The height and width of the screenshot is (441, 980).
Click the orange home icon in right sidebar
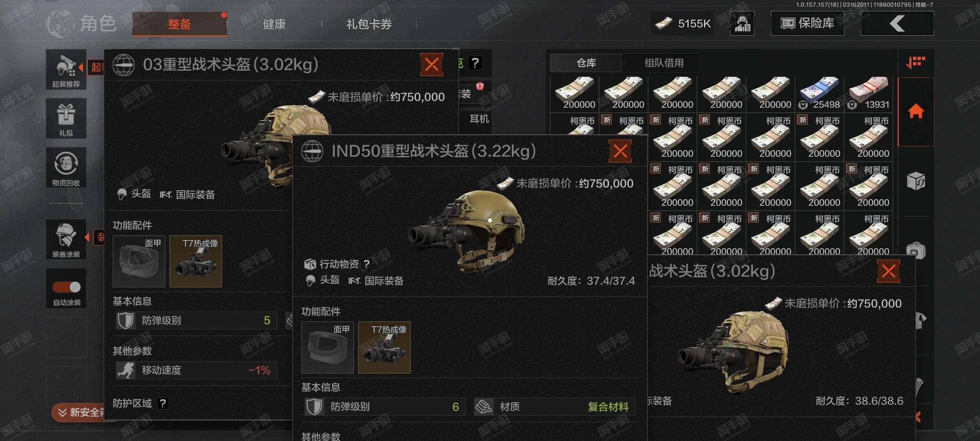[x=915, y=111]
